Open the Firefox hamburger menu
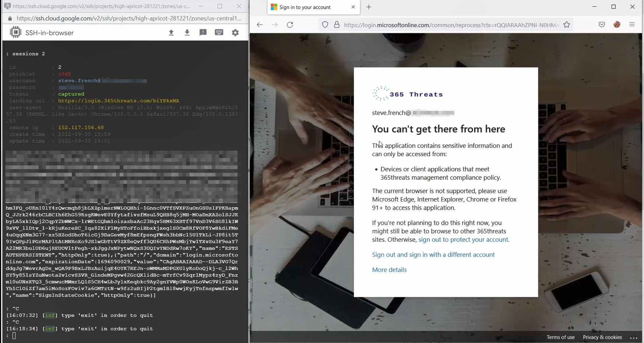 632,25
